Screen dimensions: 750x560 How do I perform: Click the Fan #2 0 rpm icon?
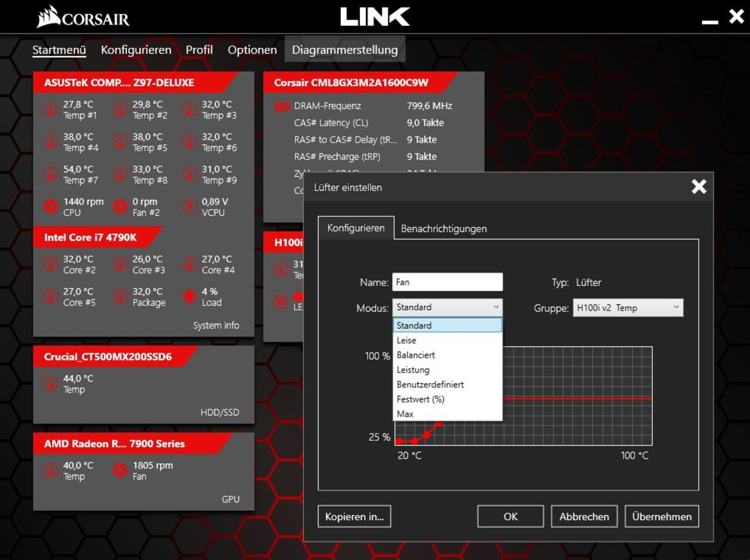120,207
